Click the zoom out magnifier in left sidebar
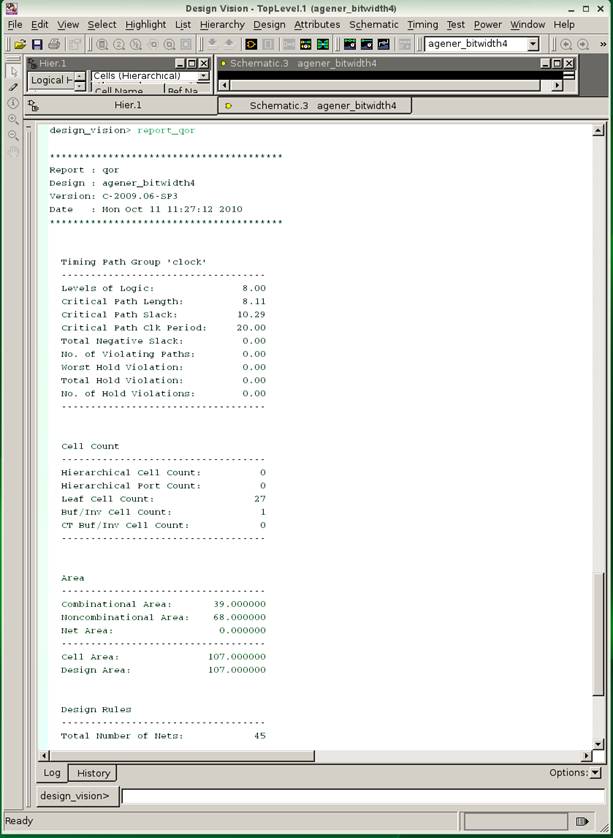Image resolution: width=613 pixels, height=838 pixels. (x=13, y=135)
